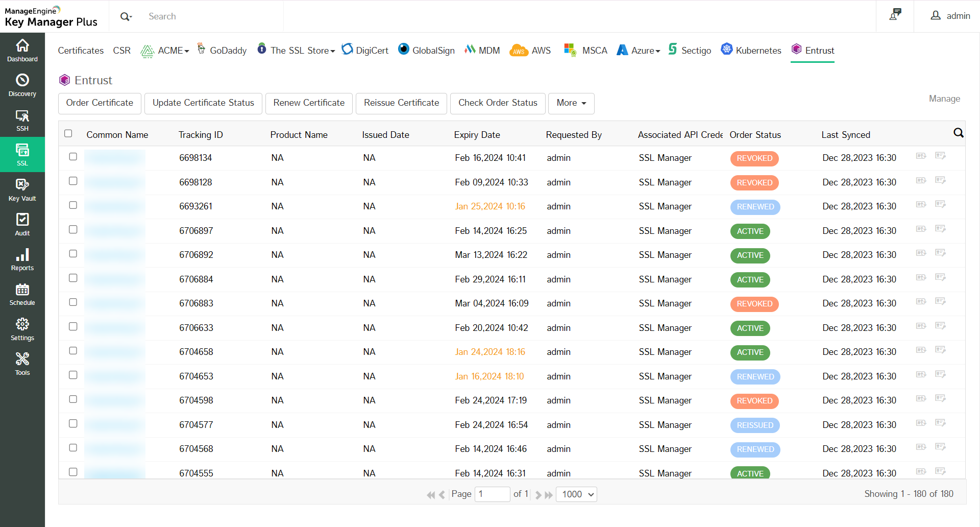Click Update Certificate Status button
980x527 pixels.
(x=203, y=103)
